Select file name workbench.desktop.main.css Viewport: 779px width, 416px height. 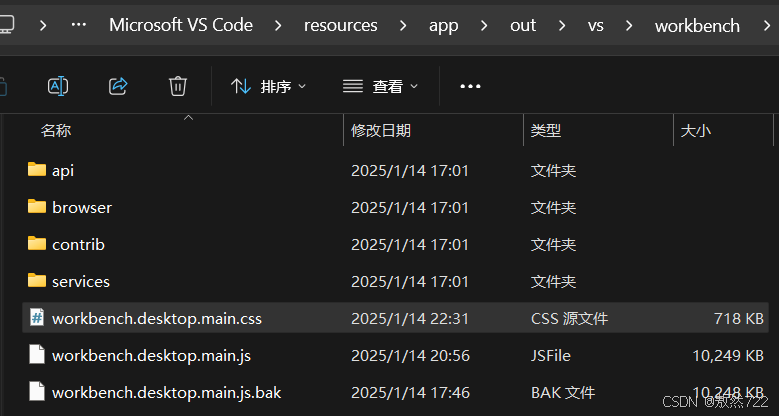(157, 319)
